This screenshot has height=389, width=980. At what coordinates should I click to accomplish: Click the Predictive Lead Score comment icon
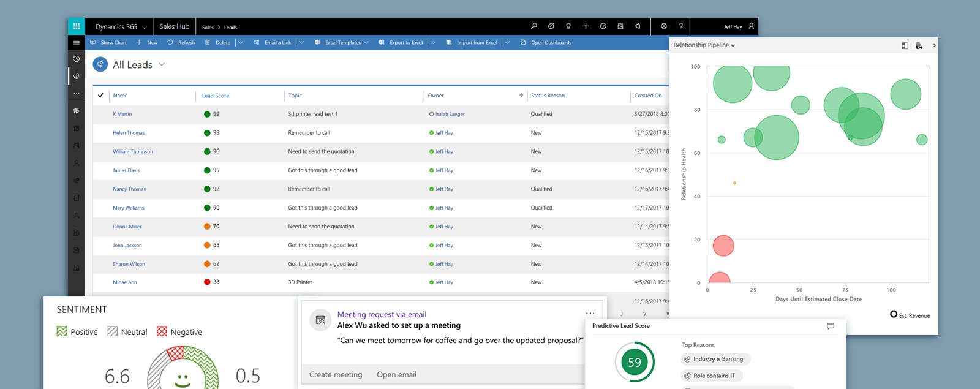831,326
